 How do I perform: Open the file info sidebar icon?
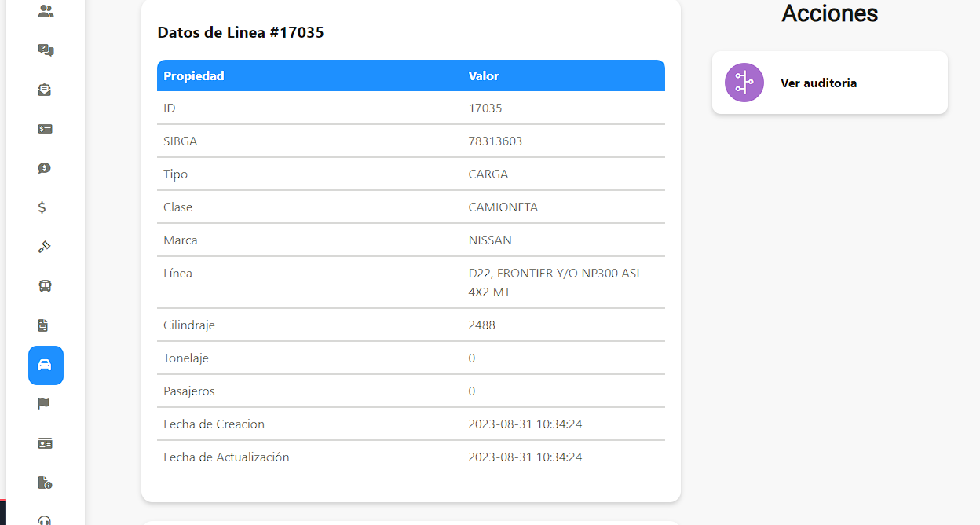[45, 483]
